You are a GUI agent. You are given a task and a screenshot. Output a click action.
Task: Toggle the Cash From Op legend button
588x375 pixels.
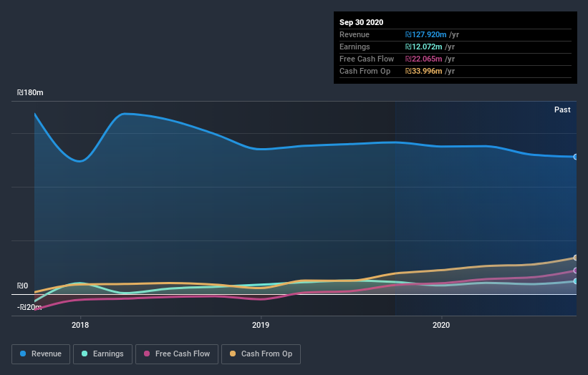(x=261, y=354)
